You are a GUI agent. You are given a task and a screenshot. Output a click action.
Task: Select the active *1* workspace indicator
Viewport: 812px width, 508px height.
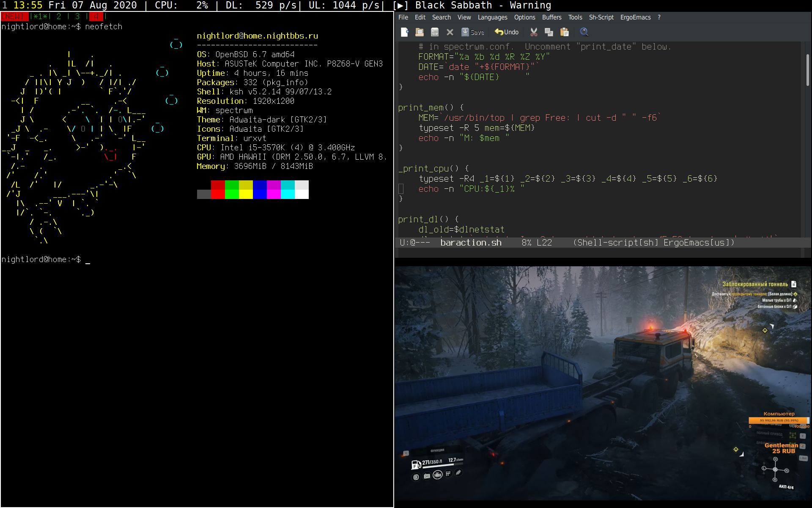click(40, 17)
